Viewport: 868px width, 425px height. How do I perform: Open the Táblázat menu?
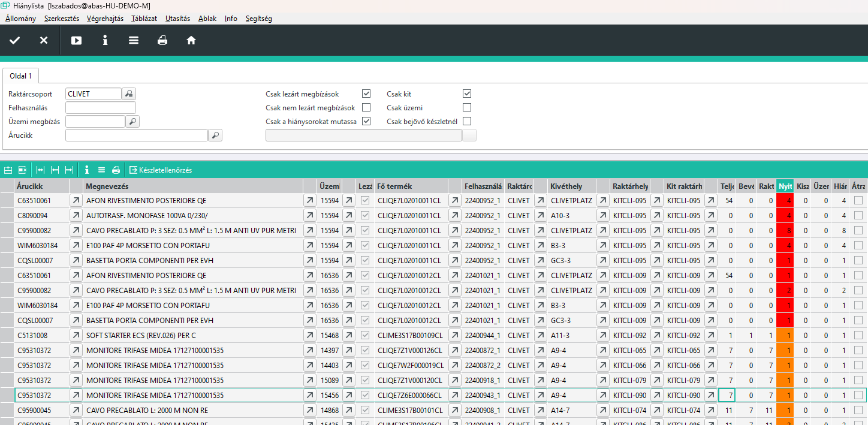pos(144,19)
